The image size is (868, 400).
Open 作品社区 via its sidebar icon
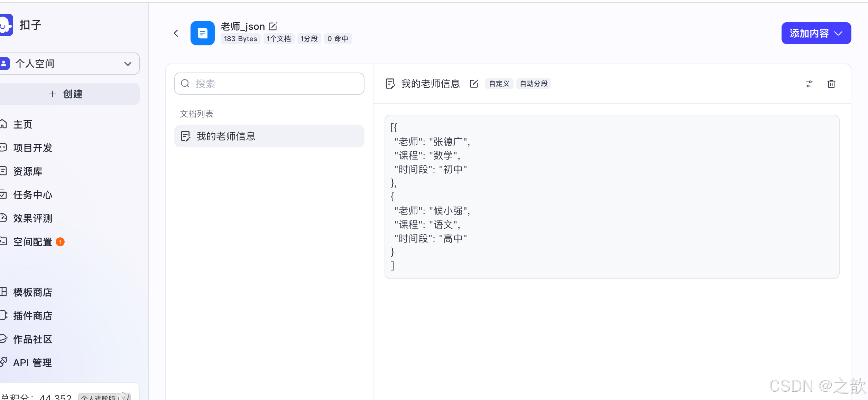[3, 339]
